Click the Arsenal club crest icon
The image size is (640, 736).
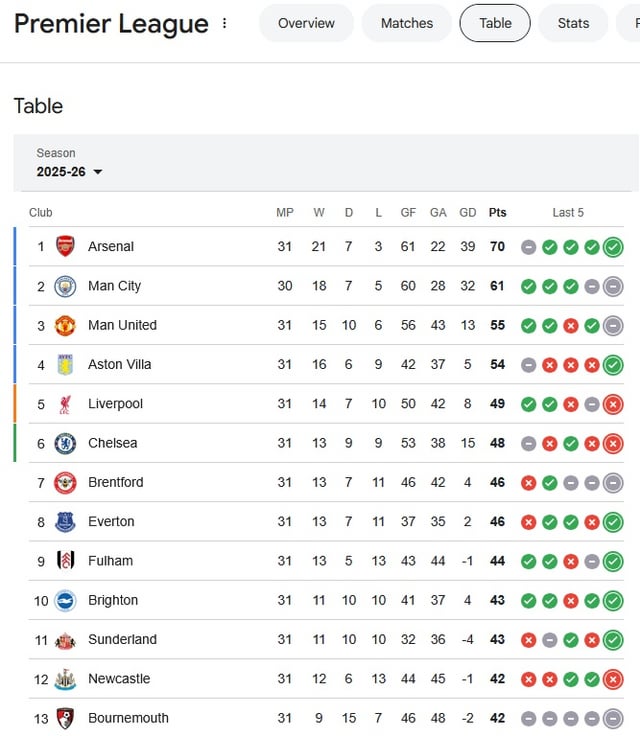point(65,246)
